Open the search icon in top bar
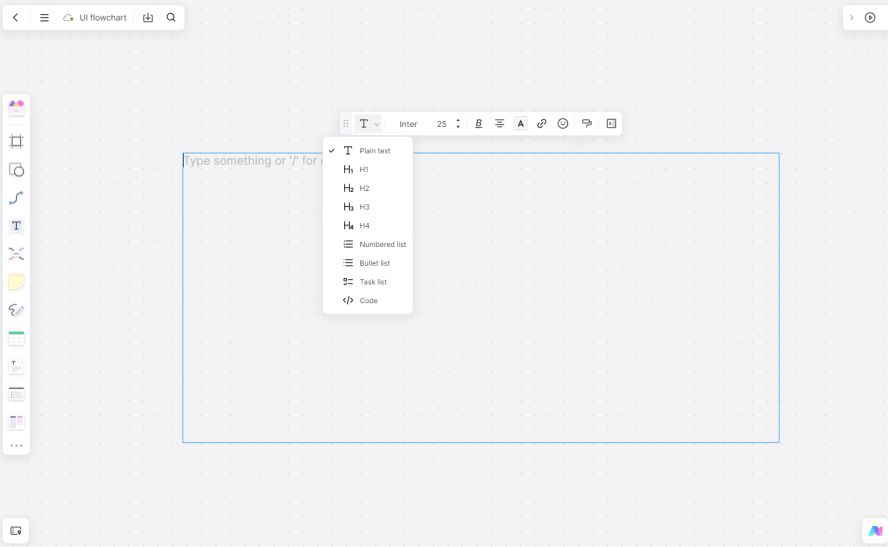Viewport: 888px width, 547px height. (171, 18)
